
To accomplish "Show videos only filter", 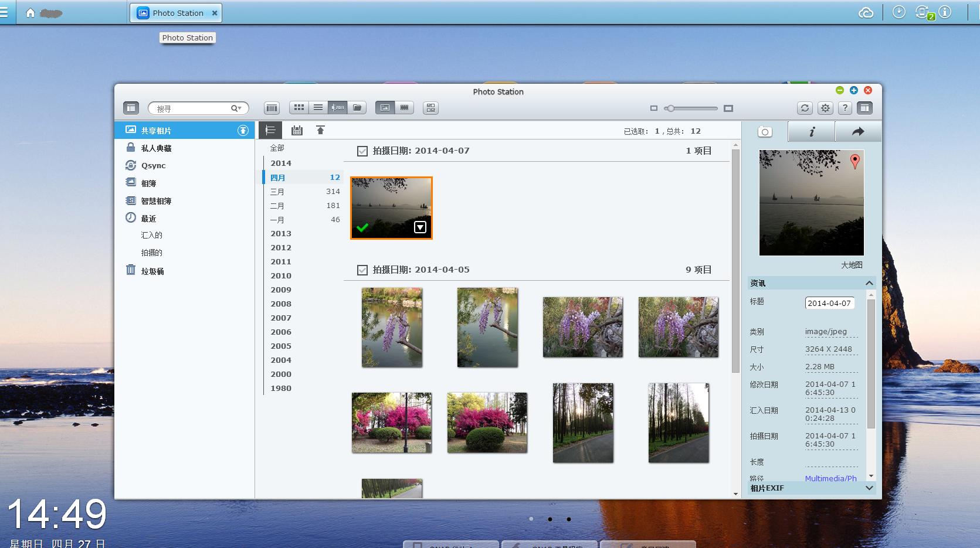I will (x=404, y=108).
